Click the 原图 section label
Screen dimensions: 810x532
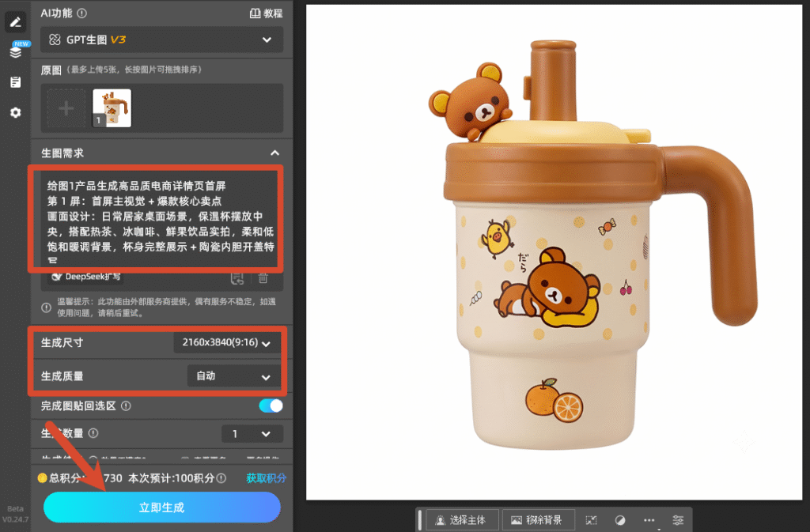tap(51, 70)
